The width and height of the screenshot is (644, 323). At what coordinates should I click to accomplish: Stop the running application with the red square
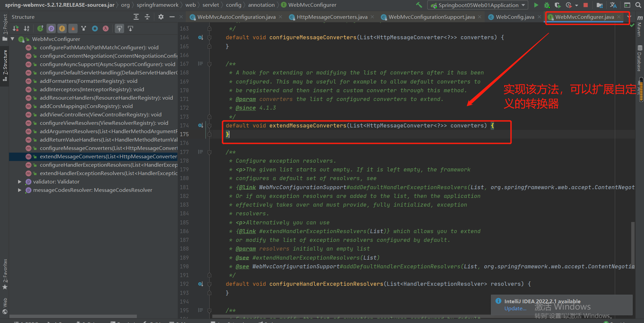click(586, 5)
